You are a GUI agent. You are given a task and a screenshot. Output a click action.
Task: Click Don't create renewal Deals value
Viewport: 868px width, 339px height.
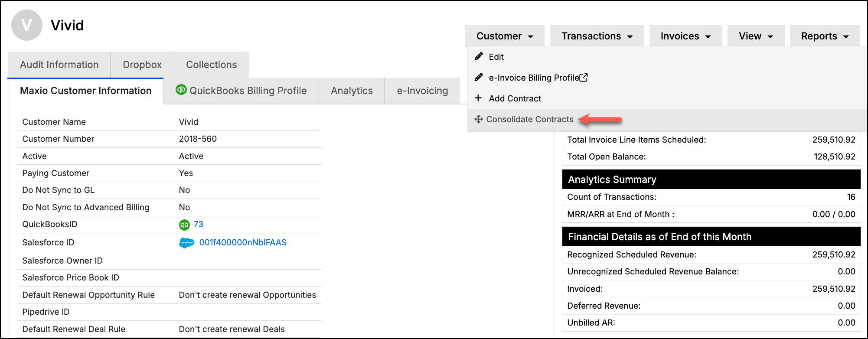232,329
